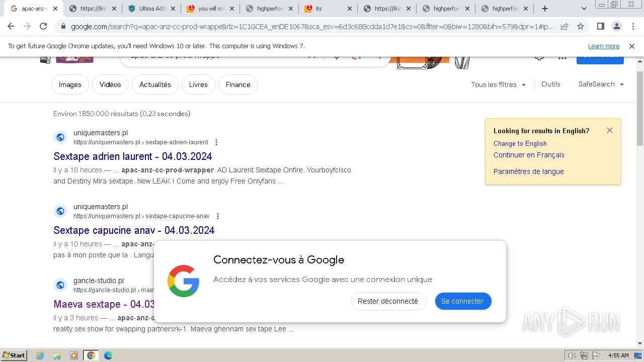
Task: Open File Explorer from the taskbar
Action: click(57, 355)
